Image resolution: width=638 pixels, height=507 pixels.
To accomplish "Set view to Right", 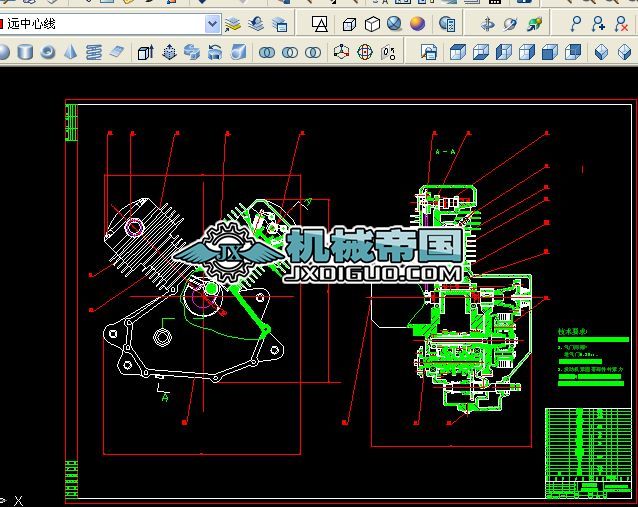I will (x=527, y=52).
